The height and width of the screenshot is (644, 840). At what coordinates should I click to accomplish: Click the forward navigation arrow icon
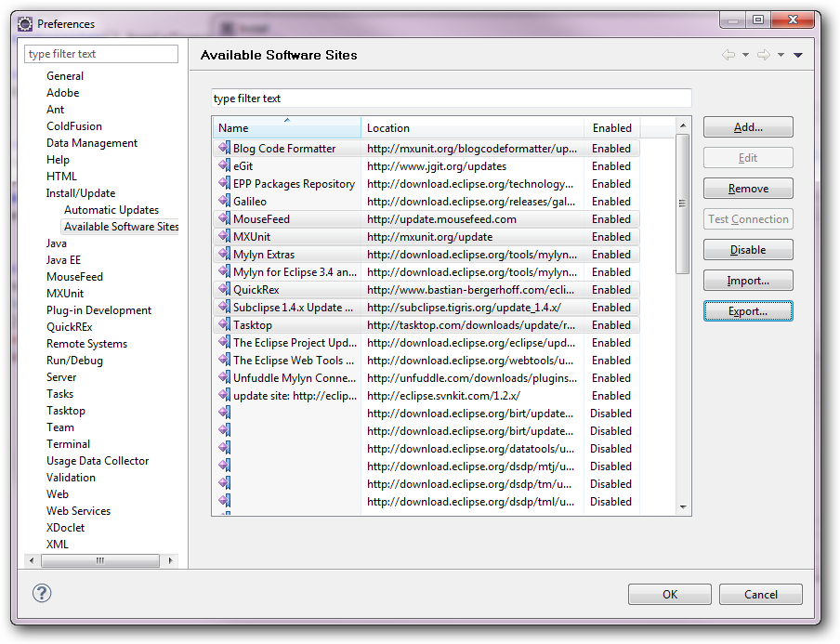[764, 55]
